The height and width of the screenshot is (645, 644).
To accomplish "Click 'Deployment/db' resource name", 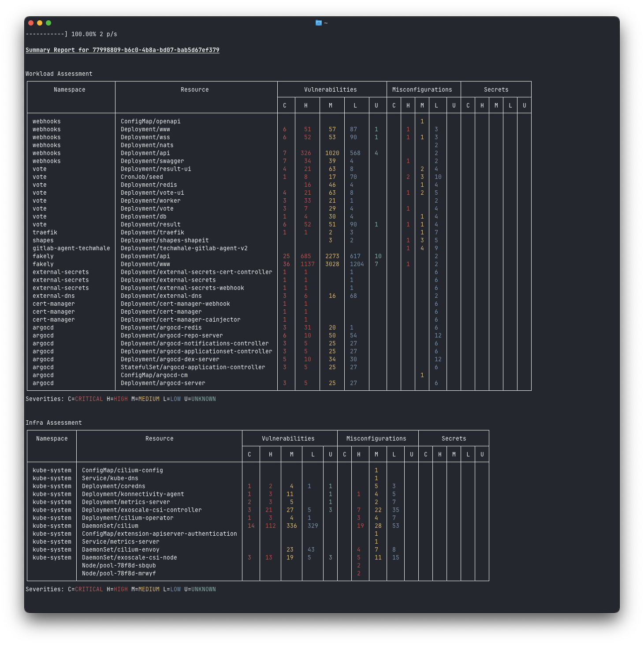I will (144, 217).
